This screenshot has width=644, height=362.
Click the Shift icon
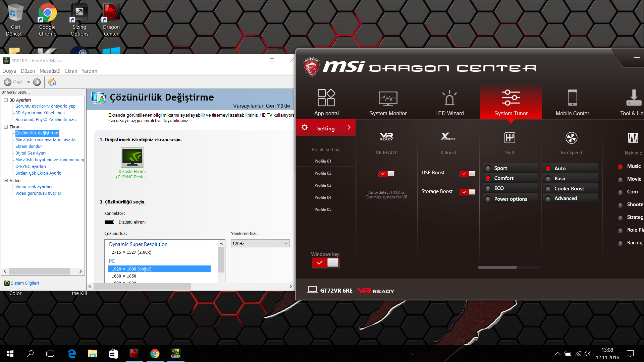(509, 138)
